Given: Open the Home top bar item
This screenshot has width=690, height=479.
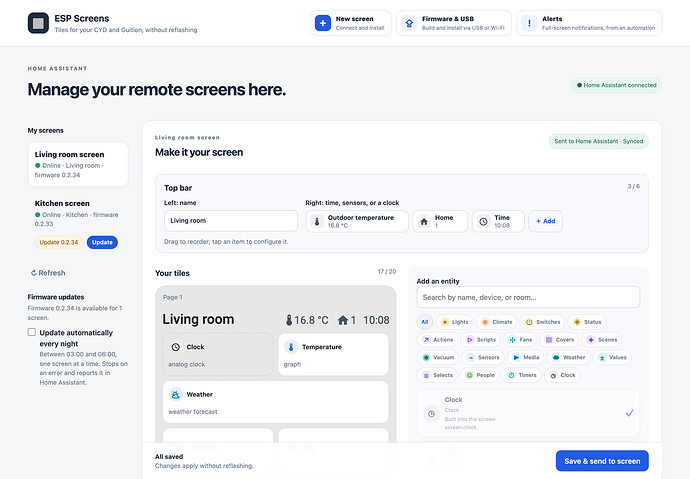Looking at the screenshot, I should pyautogui.click(x=440, y=221).
